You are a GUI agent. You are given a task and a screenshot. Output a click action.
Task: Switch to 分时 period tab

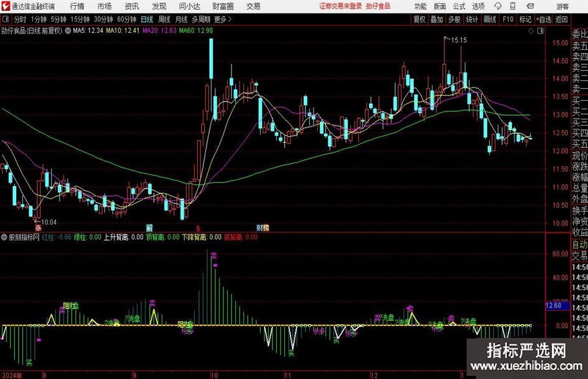coord(20,19)
